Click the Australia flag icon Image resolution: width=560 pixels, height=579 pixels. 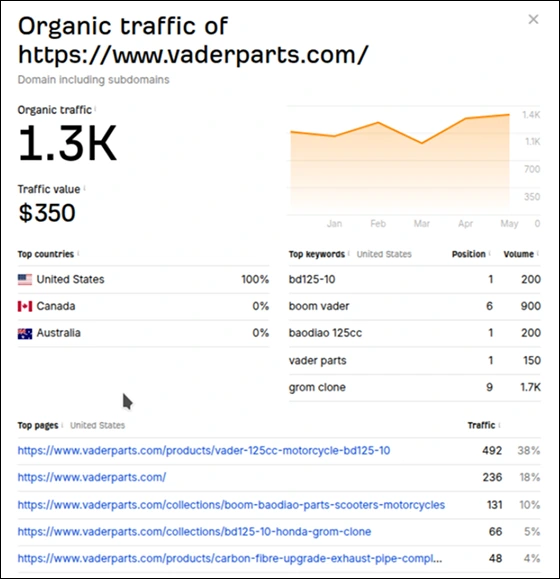pyautogui.click(x=25, y=333)
